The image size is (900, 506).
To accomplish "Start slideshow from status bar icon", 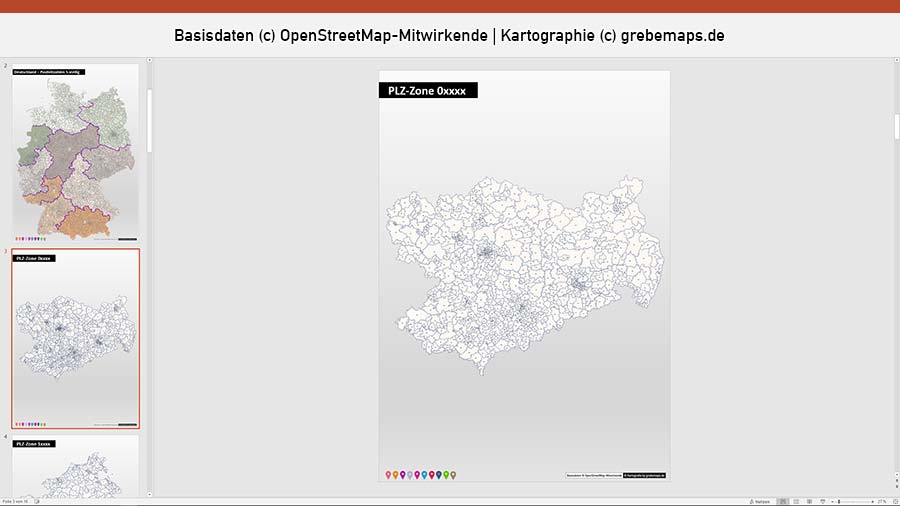I will tap(823, 501).
